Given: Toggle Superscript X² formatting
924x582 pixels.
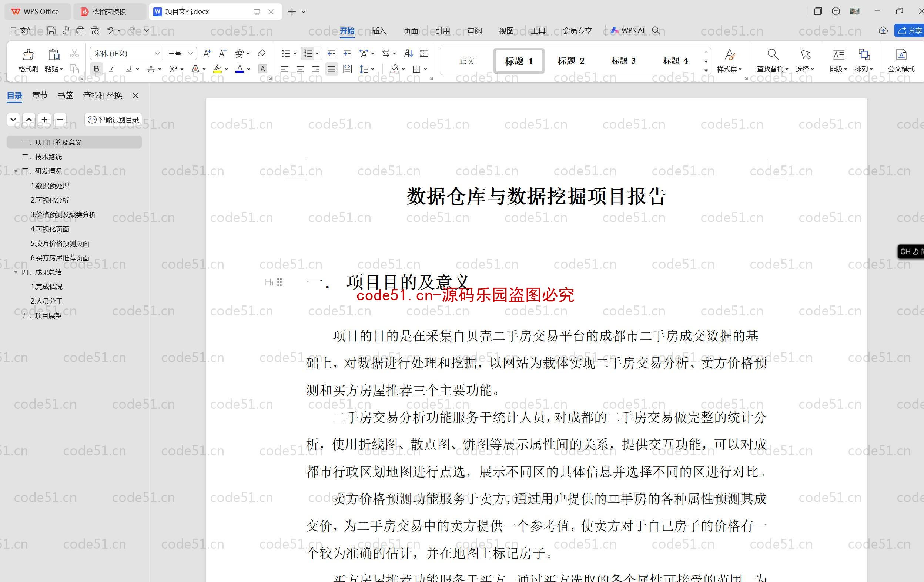Looking at the screenshot, I should 174,68.
